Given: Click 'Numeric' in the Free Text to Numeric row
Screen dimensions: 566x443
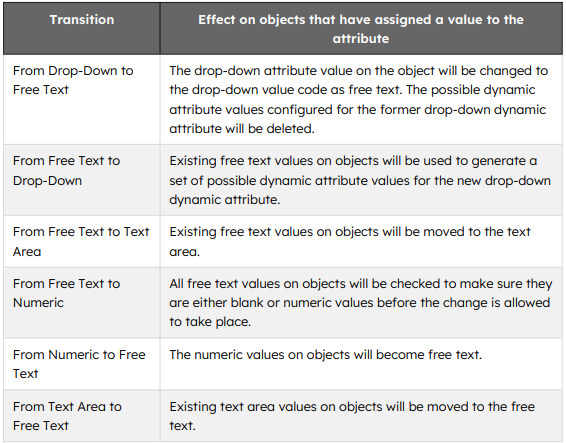Looking at the screenshot, I should pyautogui.click(x=38, y=303).
